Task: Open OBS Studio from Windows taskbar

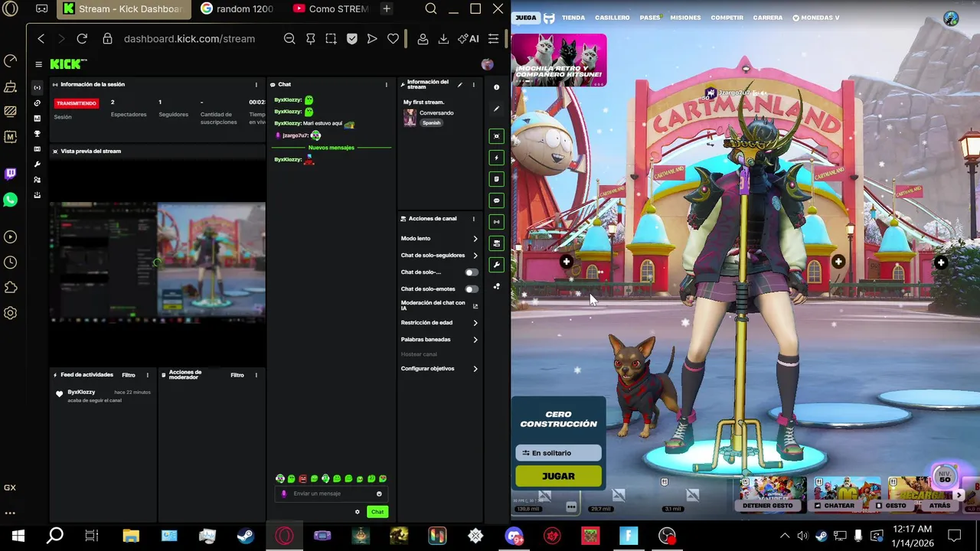Action: [x=667, y=536]
